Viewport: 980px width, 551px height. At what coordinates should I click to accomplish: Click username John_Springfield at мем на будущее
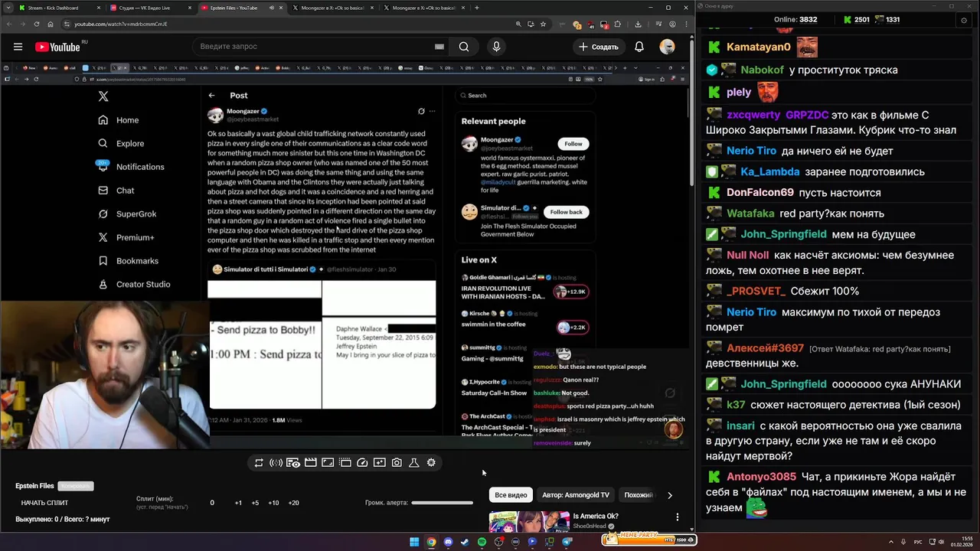[x=783, y=234]
